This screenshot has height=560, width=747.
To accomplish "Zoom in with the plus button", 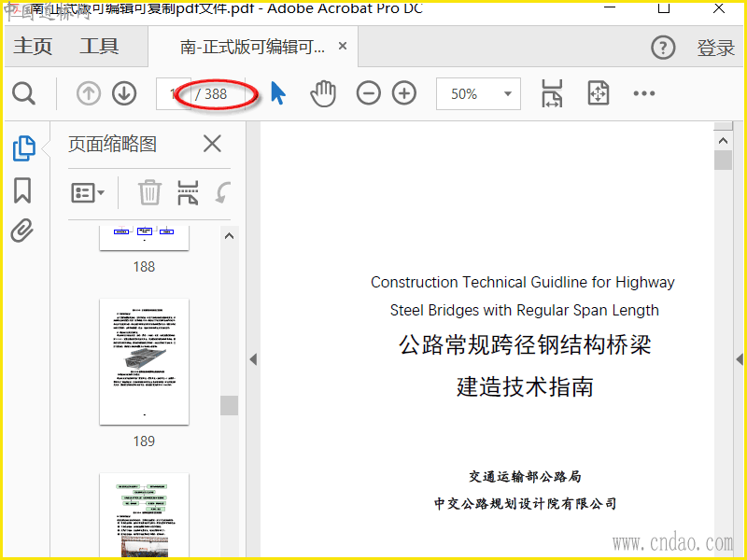I will 403,93.
